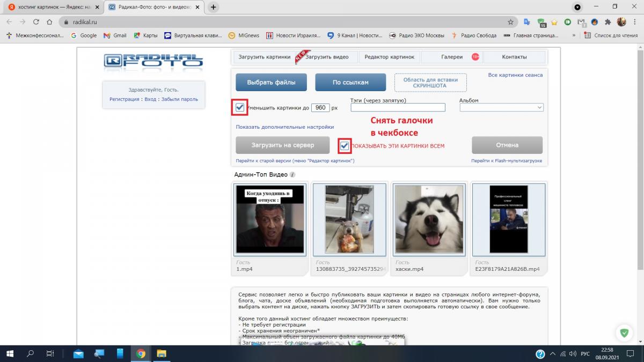Bookmark this page with the star icon
644x362 pixels.
[x=510, y=22]
